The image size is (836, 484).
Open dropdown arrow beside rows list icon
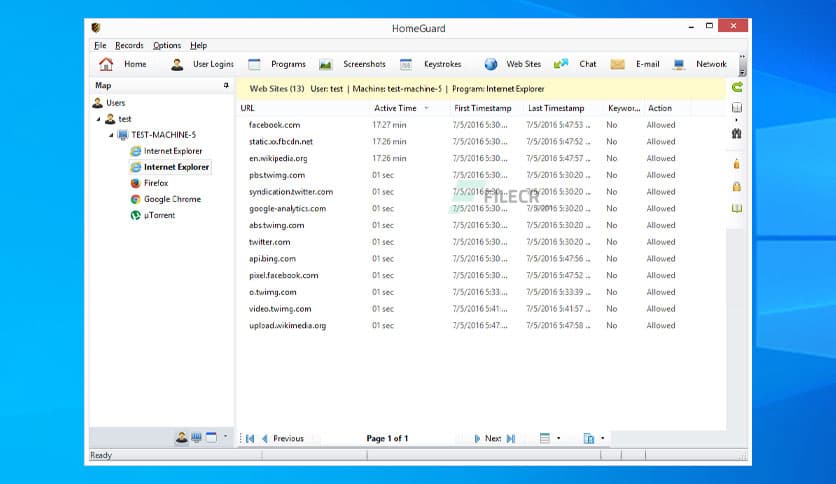(x=558, y=438)
